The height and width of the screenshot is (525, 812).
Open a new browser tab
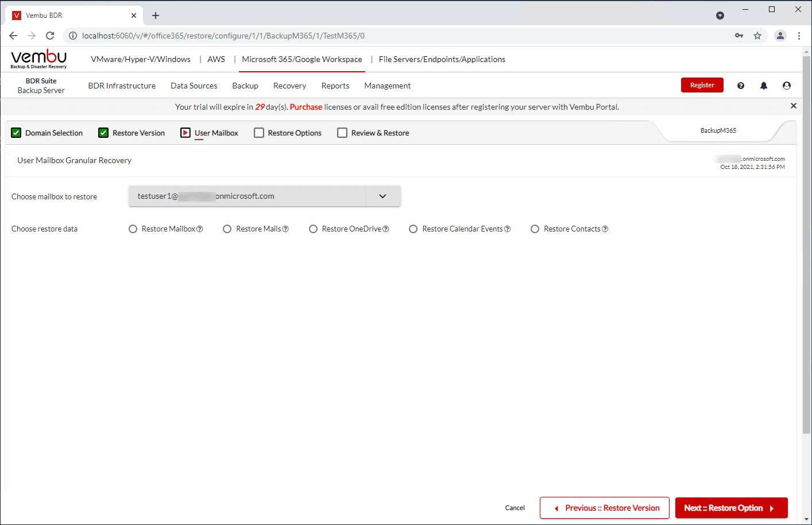tap(156, 16)
